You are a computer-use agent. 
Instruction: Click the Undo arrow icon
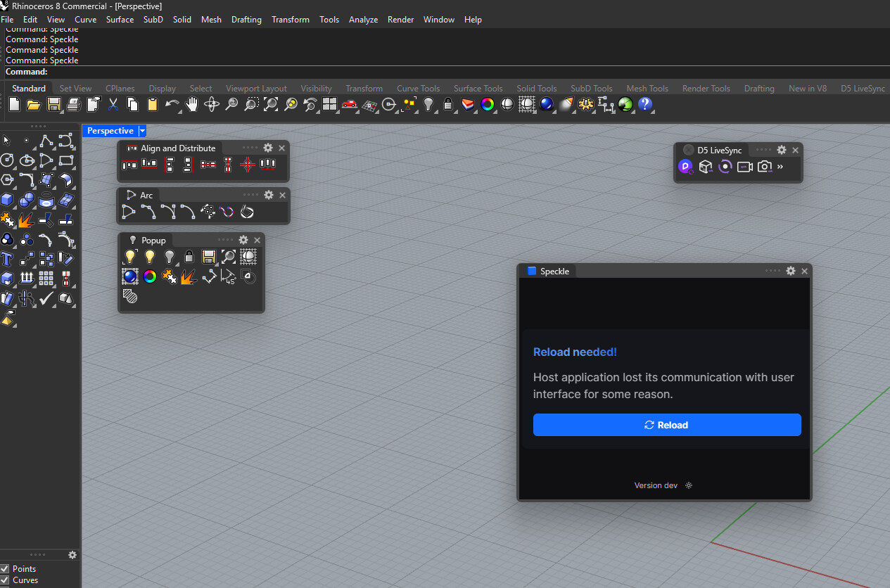point(172,105)
